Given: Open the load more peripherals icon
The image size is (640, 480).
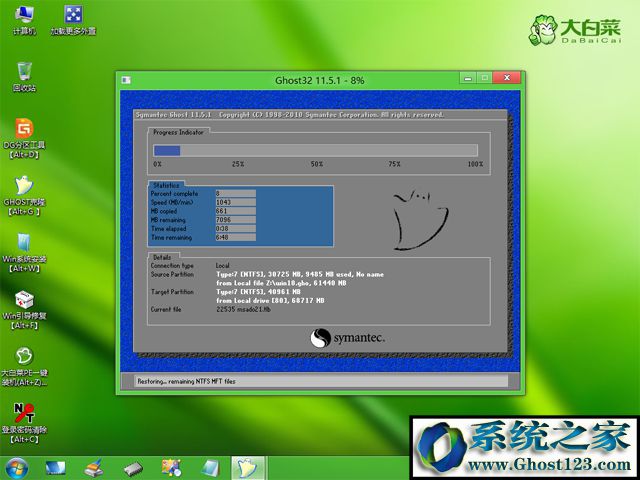Looking at the screenshot, I should pos(73,20).
